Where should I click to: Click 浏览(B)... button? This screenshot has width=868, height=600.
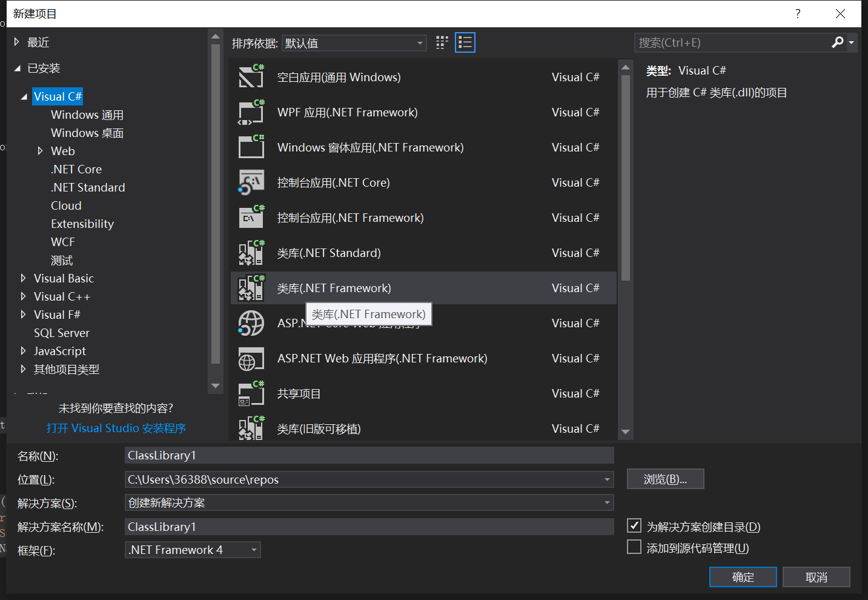(x=665, y=479)
